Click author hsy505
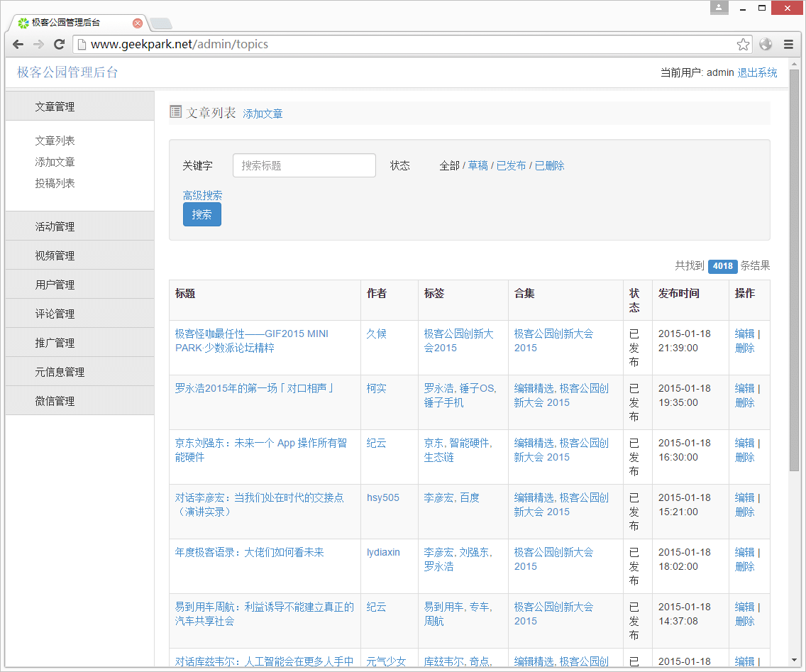This screenshot has height=672, width=806. click(383, 497)
